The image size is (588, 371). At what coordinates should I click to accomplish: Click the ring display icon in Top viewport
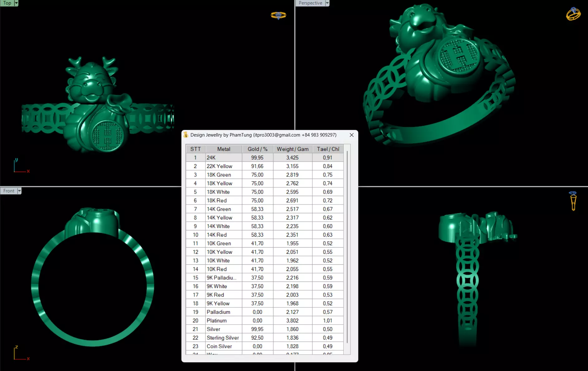tap(278, 15)
